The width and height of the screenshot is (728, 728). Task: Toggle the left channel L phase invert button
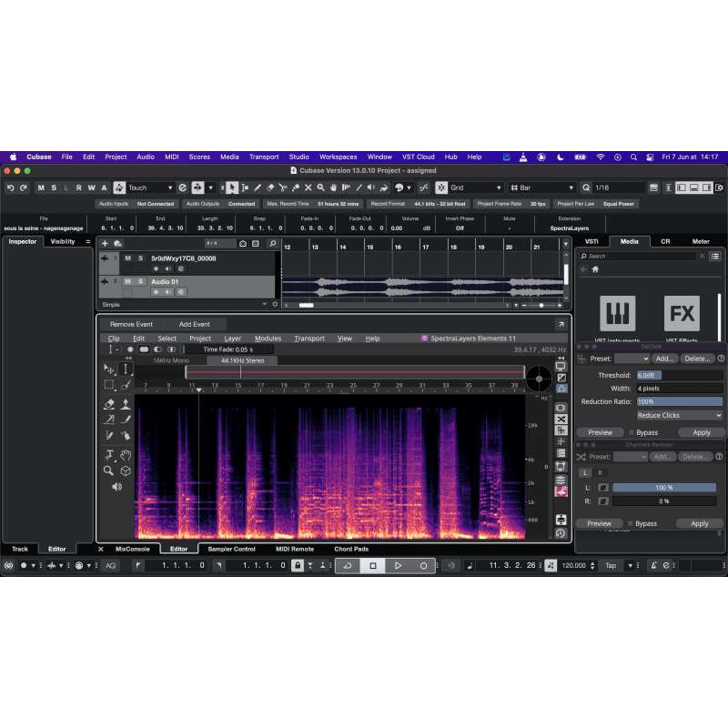[602, 488]
